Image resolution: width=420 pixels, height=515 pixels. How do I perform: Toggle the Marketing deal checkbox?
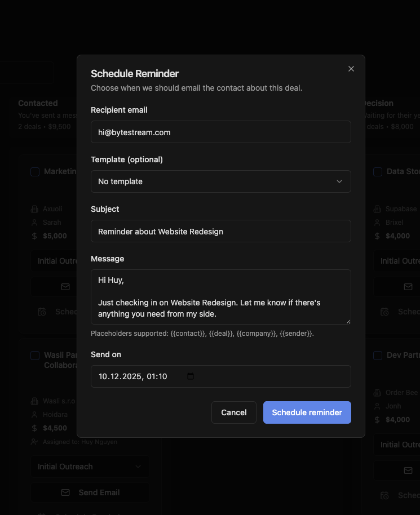[x=35, y=172]
